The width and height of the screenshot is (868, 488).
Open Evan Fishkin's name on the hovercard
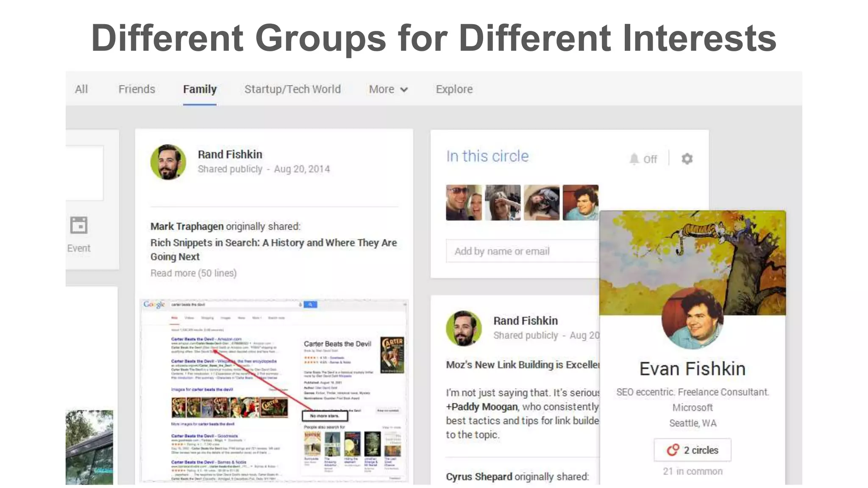pos(693,369)
